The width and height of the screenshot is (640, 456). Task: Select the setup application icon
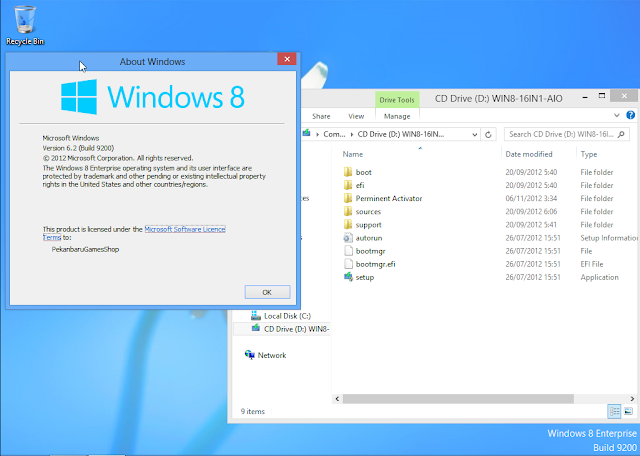348,277
